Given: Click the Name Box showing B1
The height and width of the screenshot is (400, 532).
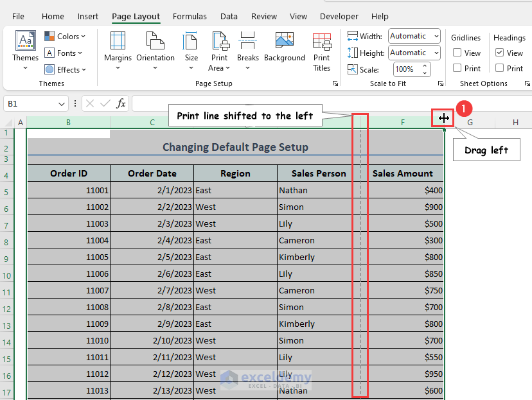Looking at the screenshot, I should 29,103.
